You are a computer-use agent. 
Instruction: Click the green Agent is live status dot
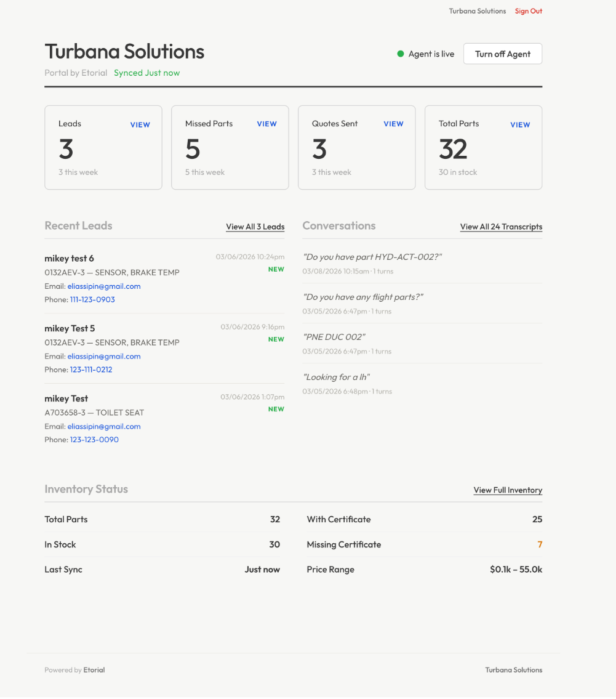pos(401,54)
